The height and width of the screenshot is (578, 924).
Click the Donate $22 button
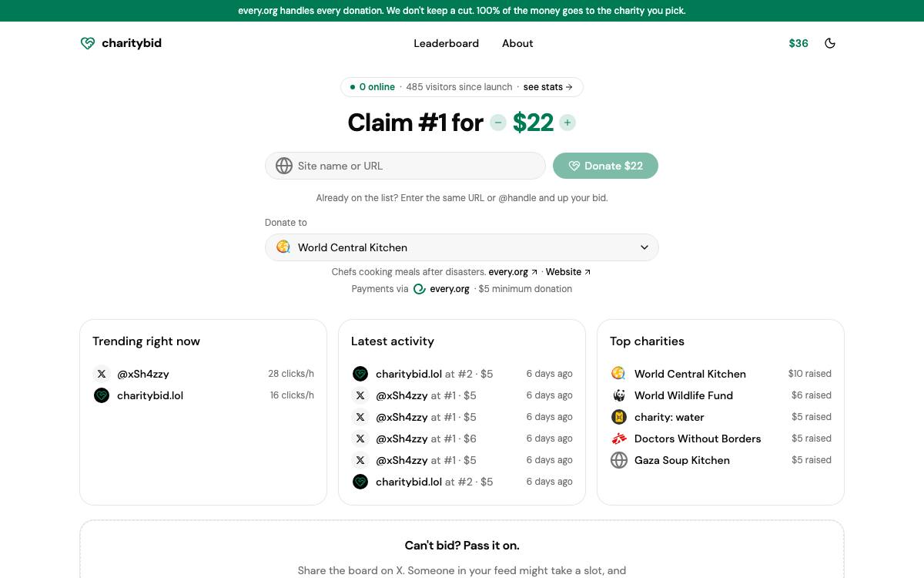coord(606,166)
